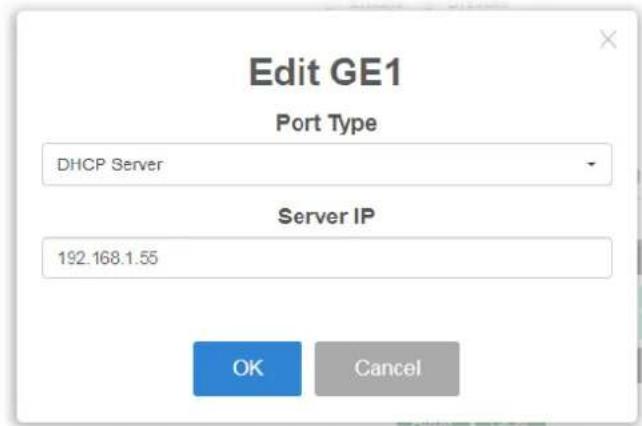Select the DHCP Server combo box text
This screenshot has width=642, height=426.
point(110,165)
